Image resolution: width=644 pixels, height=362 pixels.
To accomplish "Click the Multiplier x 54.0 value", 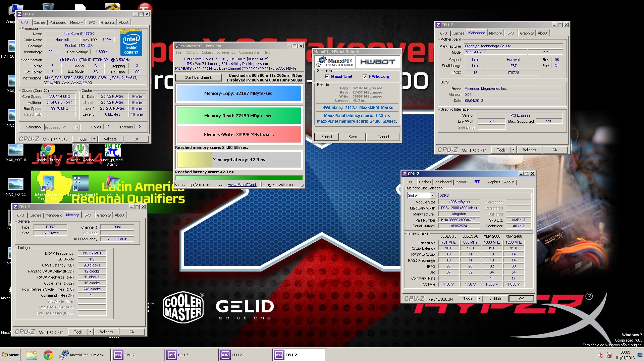I will [60, 103].
